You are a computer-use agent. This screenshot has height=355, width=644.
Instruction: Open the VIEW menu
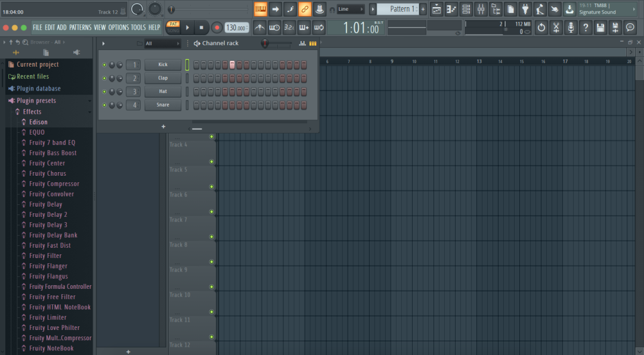click(100, 27)
